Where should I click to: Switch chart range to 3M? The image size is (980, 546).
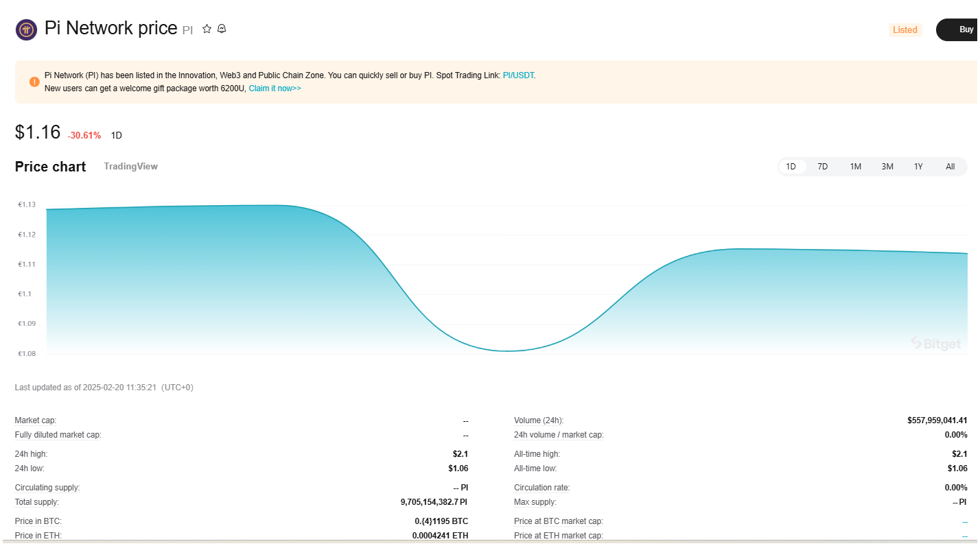(x=887, y=167)
